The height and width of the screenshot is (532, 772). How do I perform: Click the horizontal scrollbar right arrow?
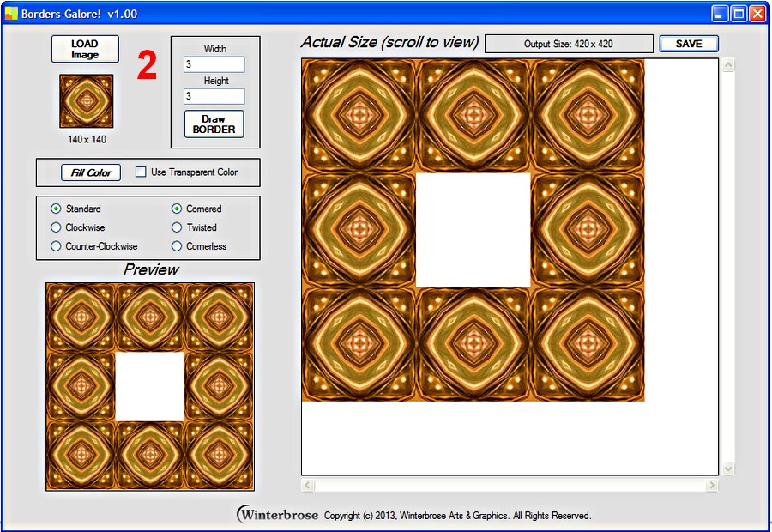pyautogui.click(x=711, y=485)
